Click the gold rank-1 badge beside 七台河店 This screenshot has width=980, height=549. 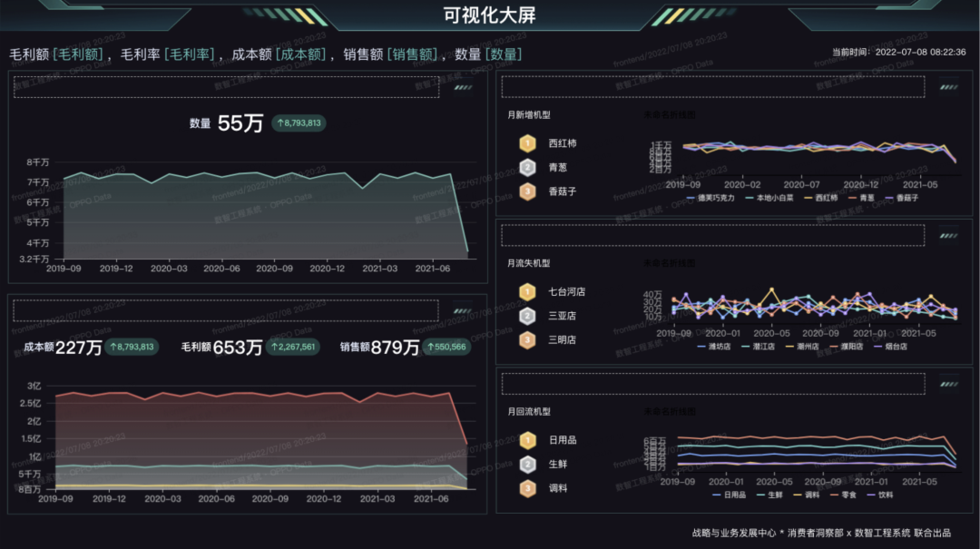coord(527,291)
